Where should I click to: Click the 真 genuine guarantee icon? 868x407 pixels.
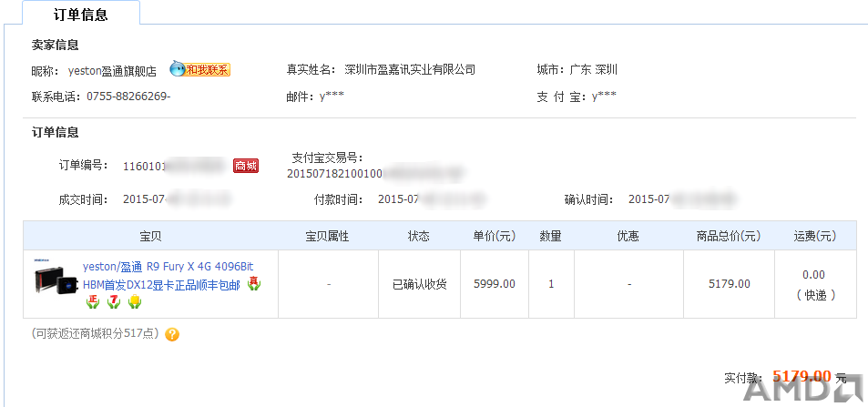(x=253, y=283)
